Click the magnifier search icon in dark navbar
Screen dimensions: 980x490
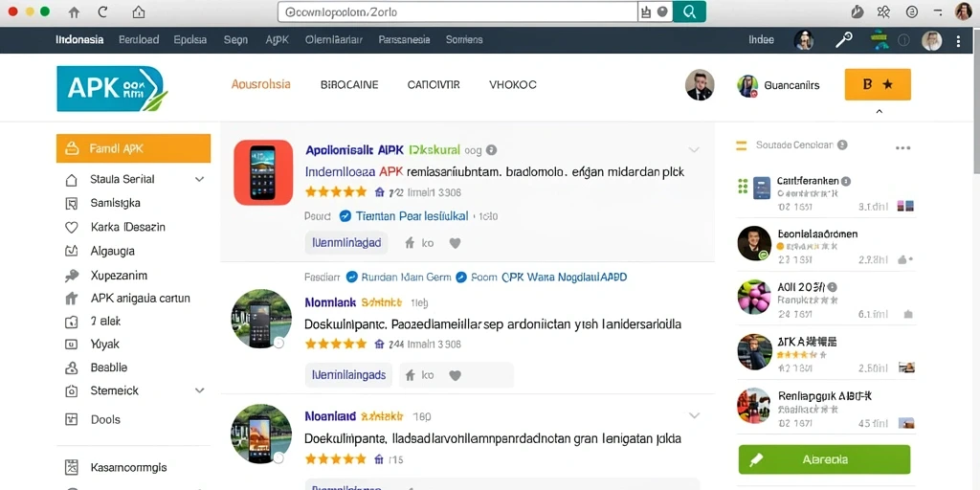(x=844, y=40)
